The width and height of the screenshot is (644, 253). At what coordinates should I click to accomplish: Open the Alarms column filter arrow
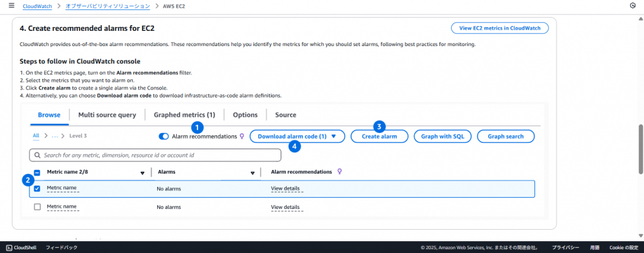pos(252,172)
